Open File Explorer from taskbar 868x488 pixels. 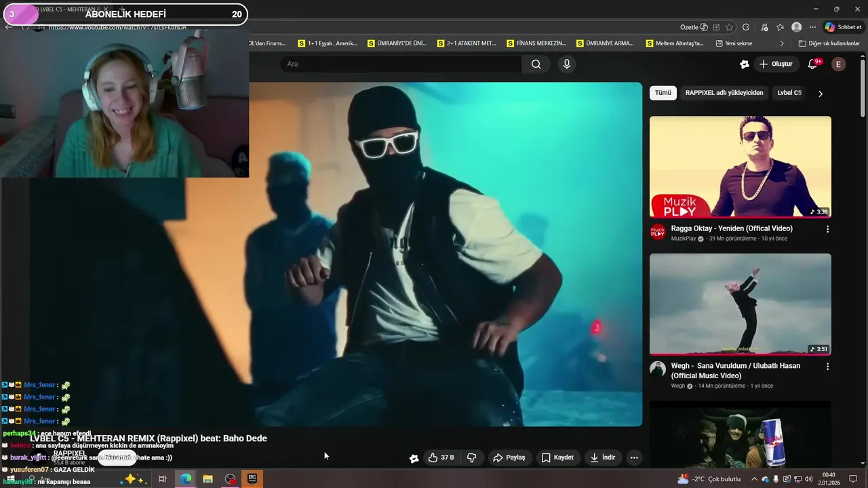click(208, 479)
